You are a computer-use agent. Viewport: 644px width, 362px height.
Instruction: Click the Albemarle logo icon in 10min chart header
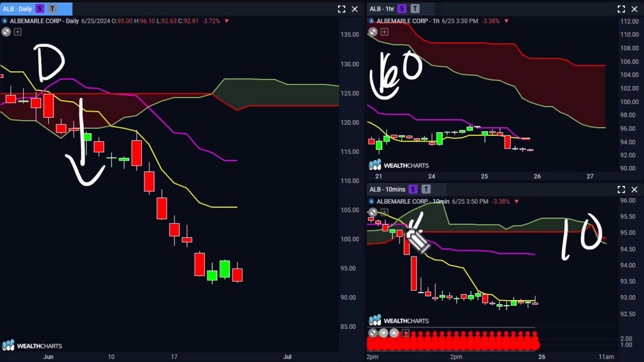point(371,201)
